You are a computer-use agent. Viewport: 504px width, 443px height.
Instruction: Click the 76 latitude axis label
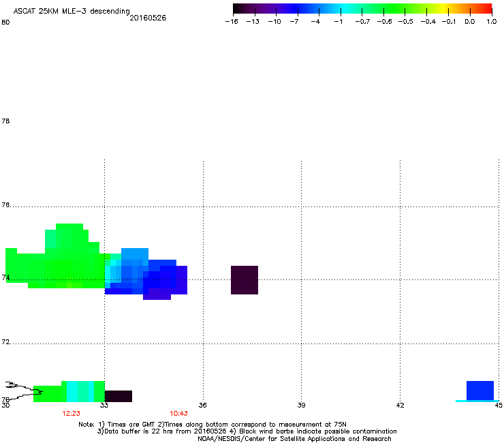pos(5,205)
